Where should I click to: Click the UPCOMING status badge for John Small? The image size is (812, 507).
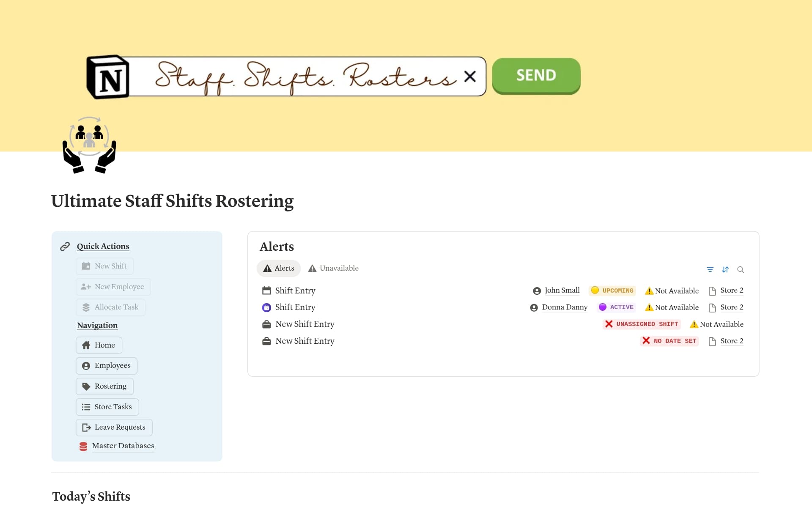pos(612,290)
